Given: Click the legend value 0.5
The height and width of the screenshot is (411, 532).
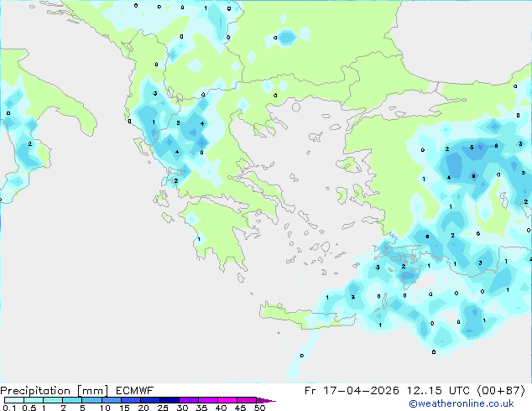Looking at the screenshot, I should [29, 408].
